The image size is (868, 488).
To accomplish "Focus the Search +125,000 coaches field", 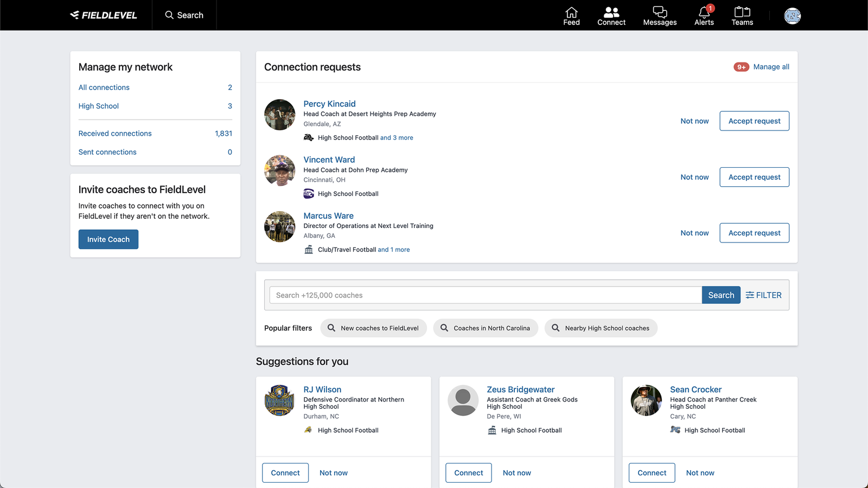I will (x=486, y=295).
